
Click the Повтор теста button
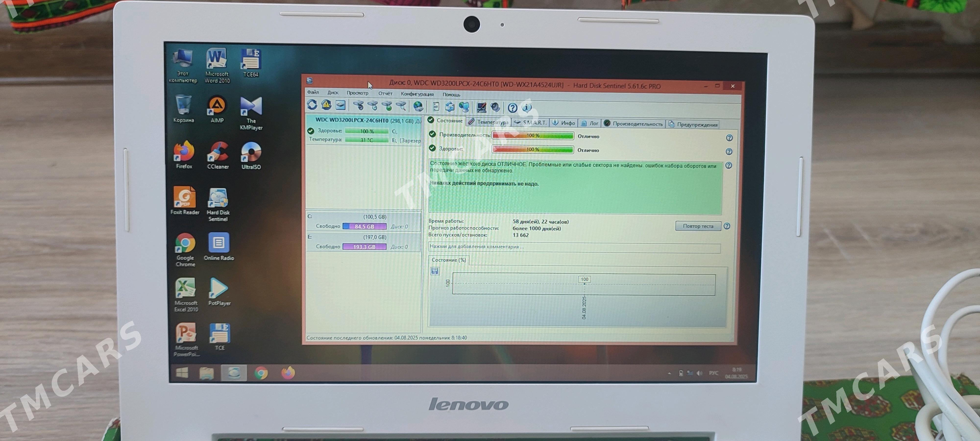click(698, 226)
